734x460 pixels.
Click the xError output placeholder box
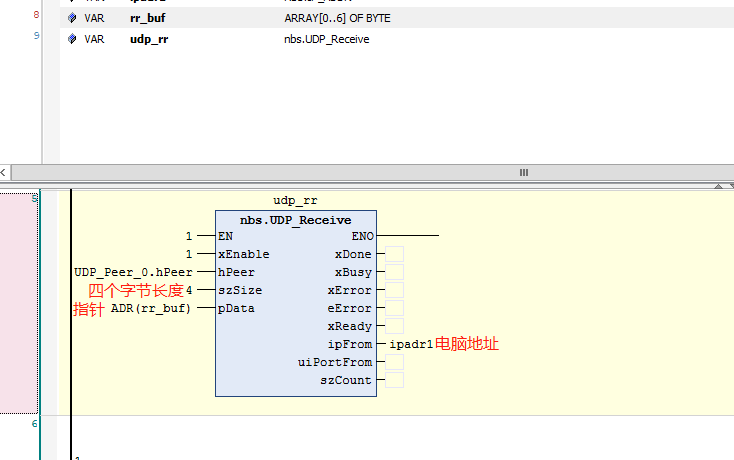coord(394,290)
